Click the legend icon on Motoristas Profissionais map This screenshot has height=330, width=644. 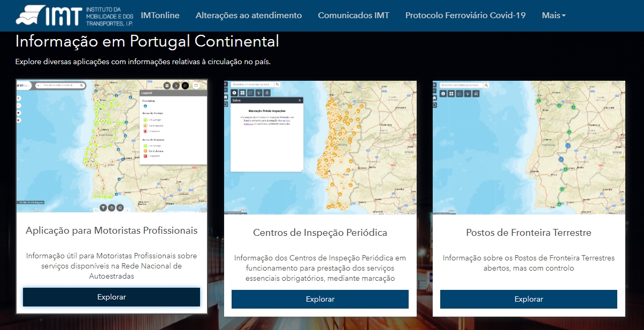(x=185, y=85)
